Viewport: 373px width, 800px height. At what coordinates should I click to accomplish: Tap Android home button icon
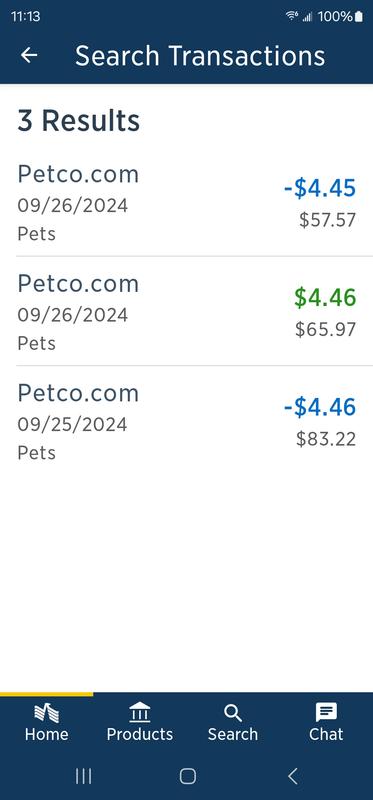pos(187,776)
